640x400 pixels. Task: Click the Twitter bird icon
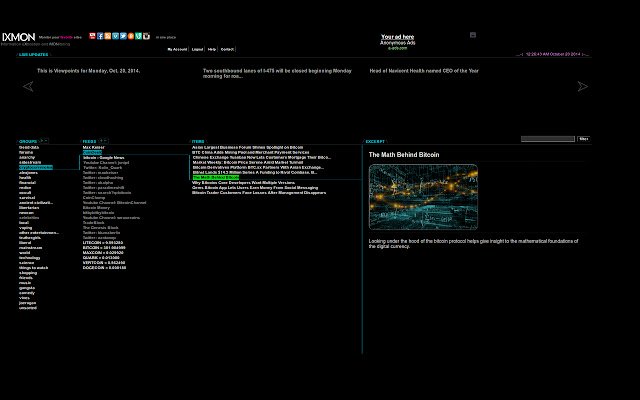[x=123, y=36]
